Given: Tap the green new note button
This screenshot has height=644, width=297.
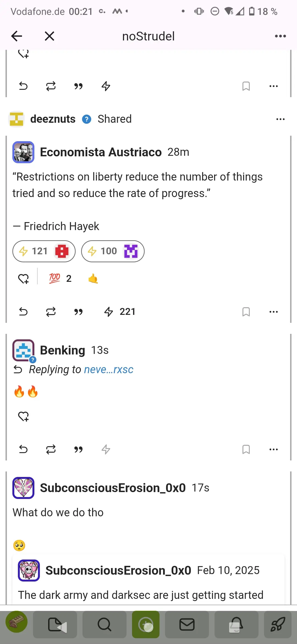Looking at the screenshot, I should point(146,624).
